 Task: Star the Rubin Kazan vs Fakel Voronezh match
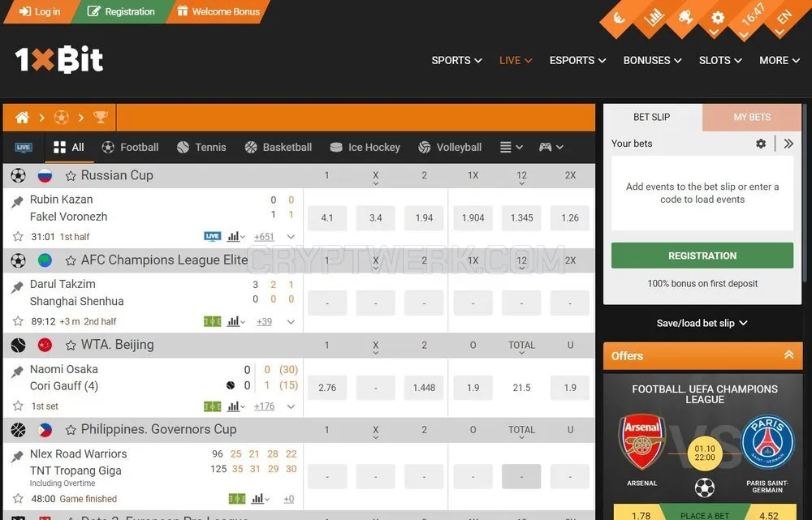coord(18,236)
